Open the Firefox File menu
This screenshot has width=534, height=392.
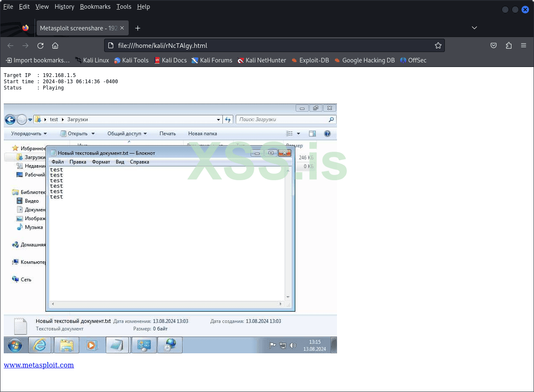(x=8, y=7)
